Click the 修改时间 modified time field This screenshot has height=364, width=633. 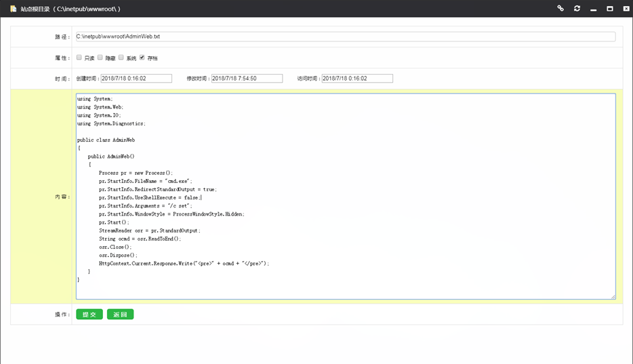tap(247, 78)
